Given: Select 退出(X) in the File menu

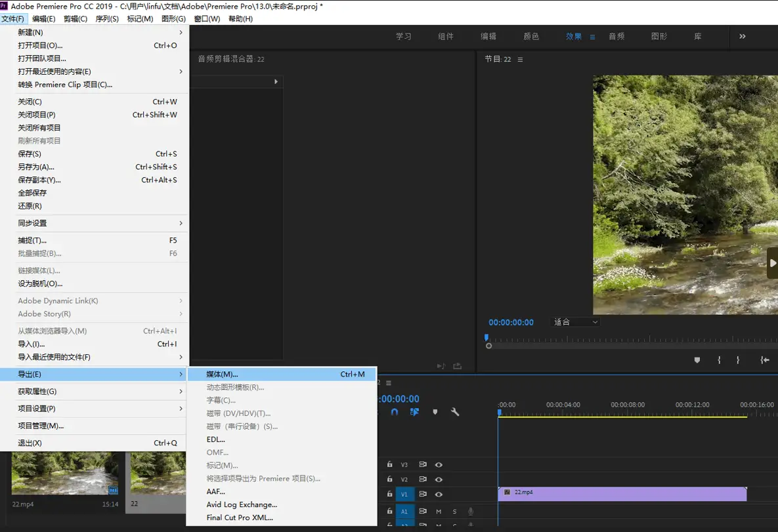Looking at the screenshot, I should (x=95, y=443).
